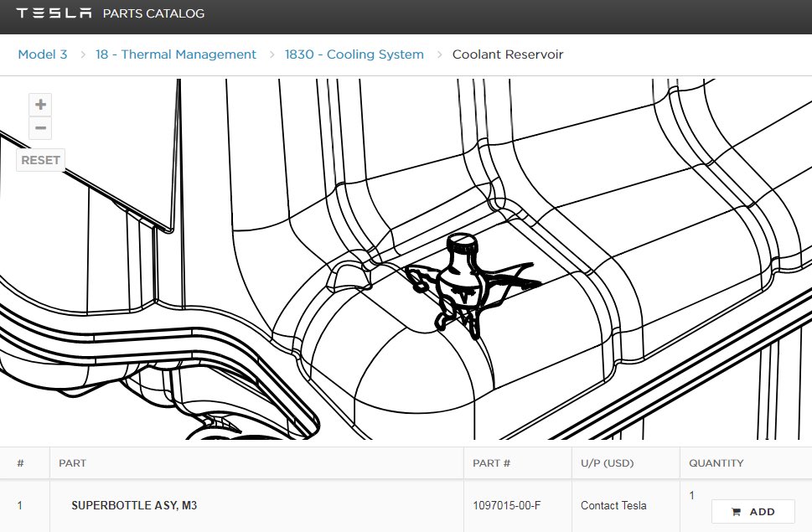Image resolution: width=812 pixels, height=532 pixels.
Task: Reset the diagram view
Action: tap(40, 160)
